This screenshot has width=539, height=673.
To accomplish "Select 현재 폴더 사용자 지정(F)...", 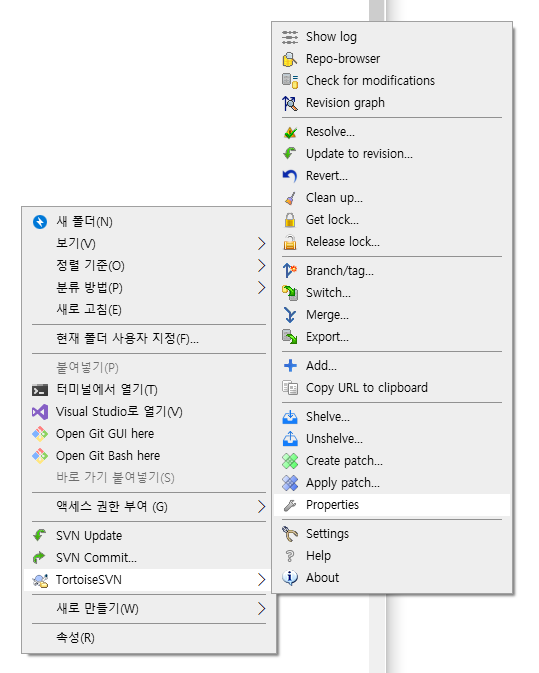I will pyautogui.click(x=148, y=339).
